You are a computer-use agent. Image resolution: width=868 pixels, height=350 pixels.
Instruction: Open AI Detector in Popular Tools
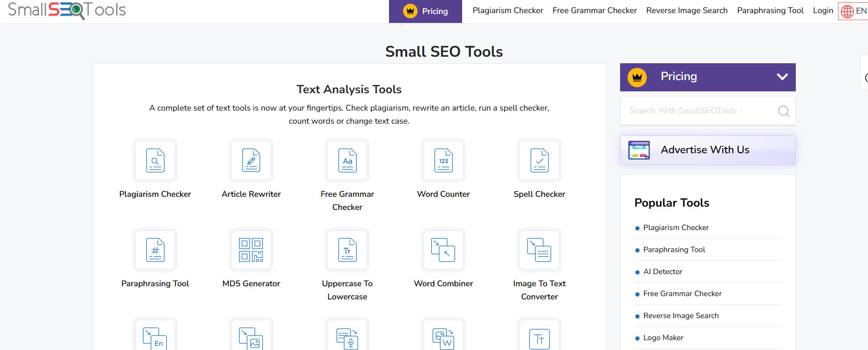tap(663, 272)
